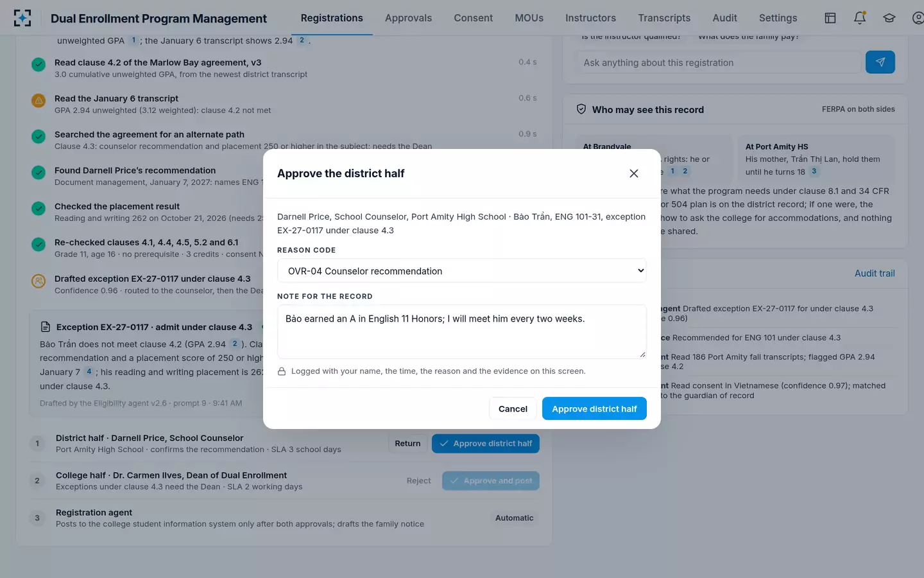The width and height of the screenshot is (924, 578).
Task: Click into the Note for the Record textarea
Action: (x=462, y=331)
